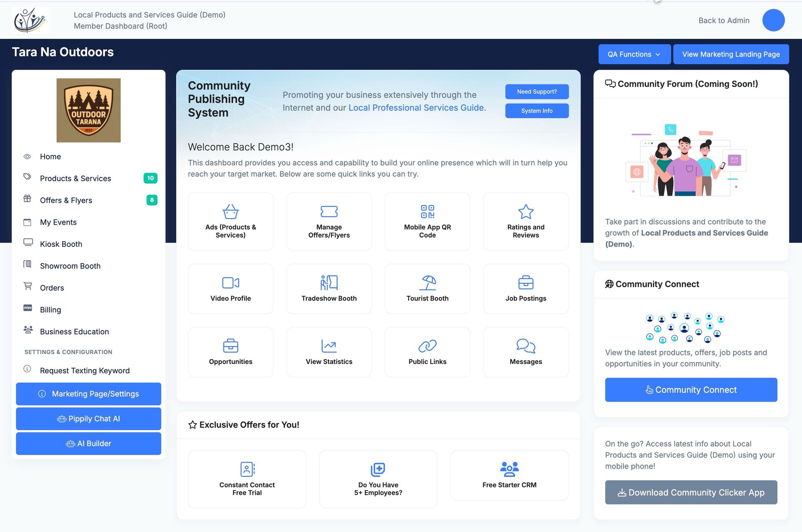This screenshot has height=532, width=802.
Task: Click the Request Texting Keyword info icon
Action: (x=27, y=369)
